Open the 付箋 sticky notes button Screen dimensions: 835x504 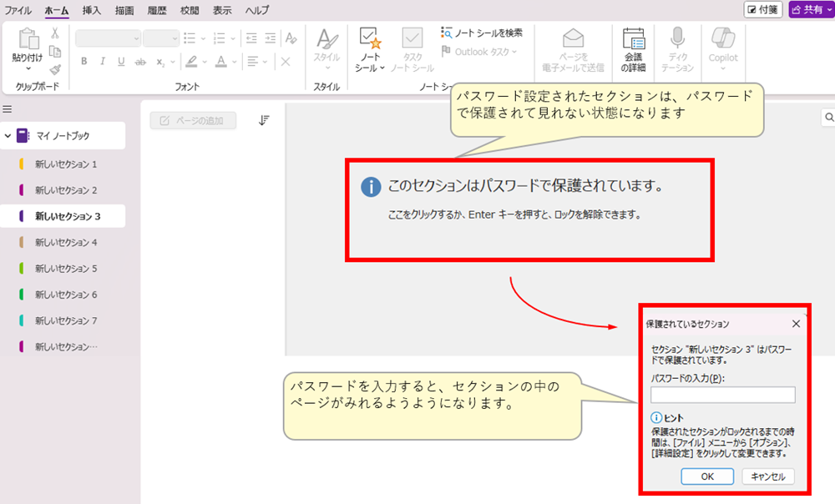pyautogui.click(x=763, y=9)
